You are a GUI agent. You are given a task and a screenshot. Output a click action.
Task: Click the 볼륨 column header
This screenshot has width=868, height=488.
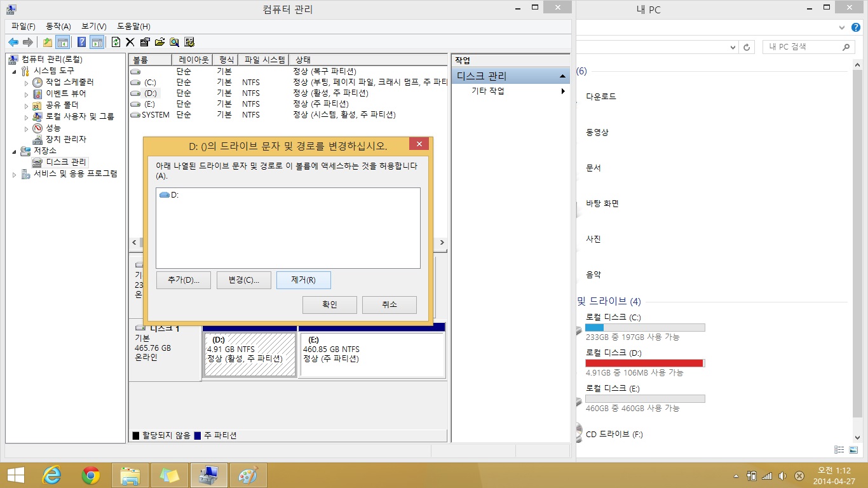[150, 60]
